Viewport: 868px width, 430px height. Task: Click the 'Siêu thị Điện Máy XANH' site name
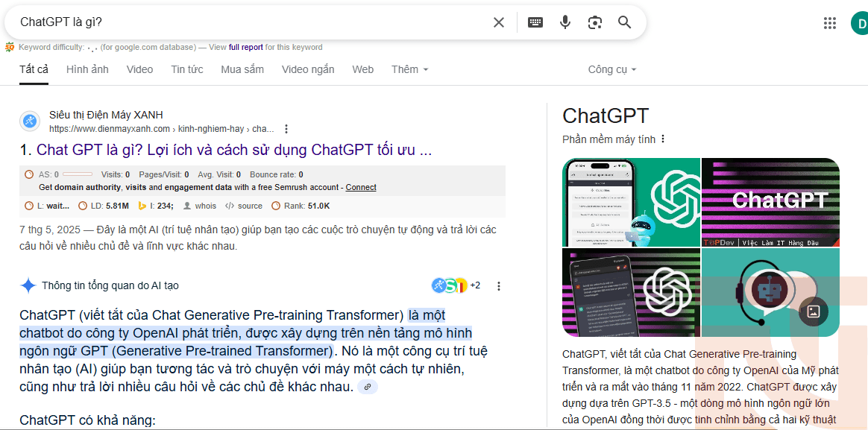pyautogui.click(x=107, y=115)
